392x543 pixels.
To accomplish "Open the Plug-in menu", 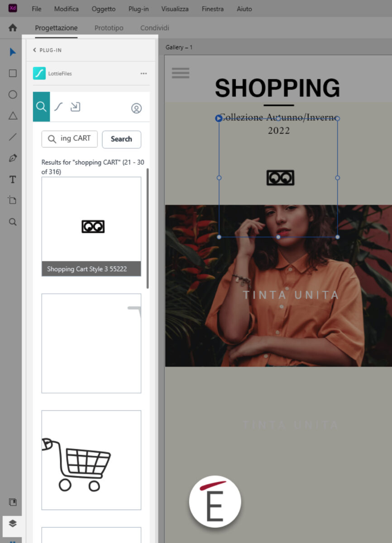I will pos(138,9).
